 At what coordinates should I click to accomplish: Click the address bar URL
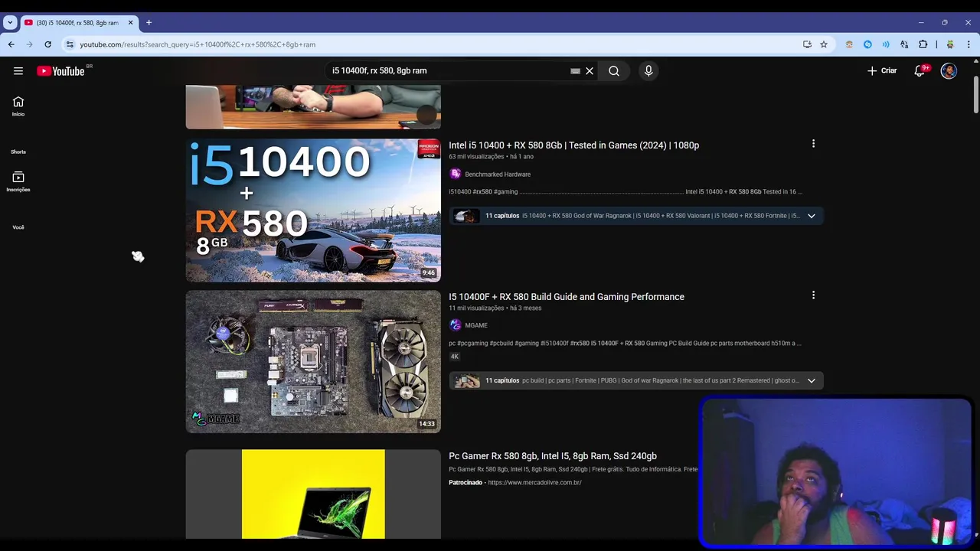(198, 44)
